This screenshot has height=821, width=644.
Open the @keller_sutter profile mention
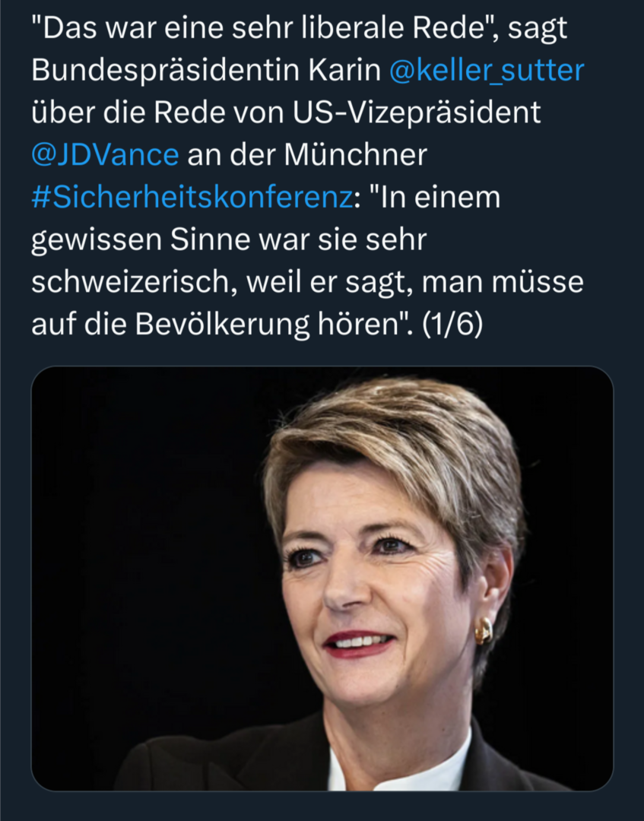coord(486,70)
